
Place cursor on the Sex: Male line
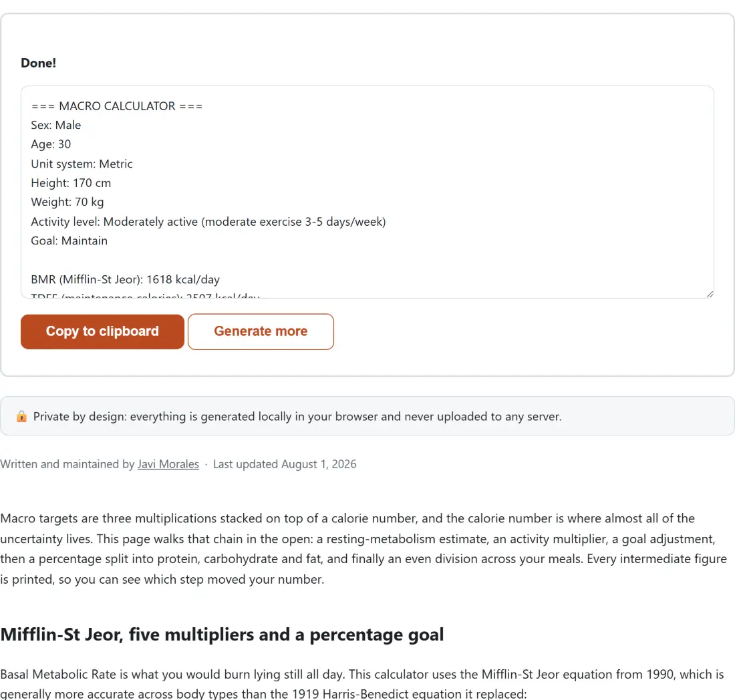pos(55,125)
